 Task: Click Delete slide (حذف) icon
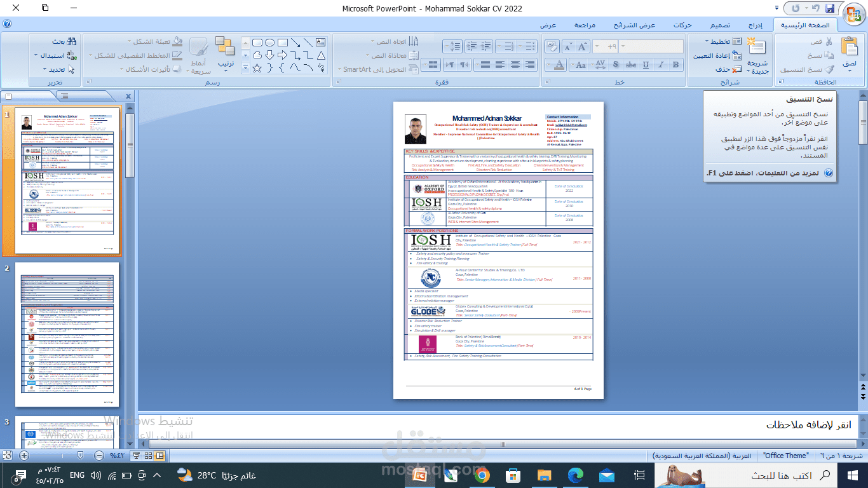pos(737,69)
